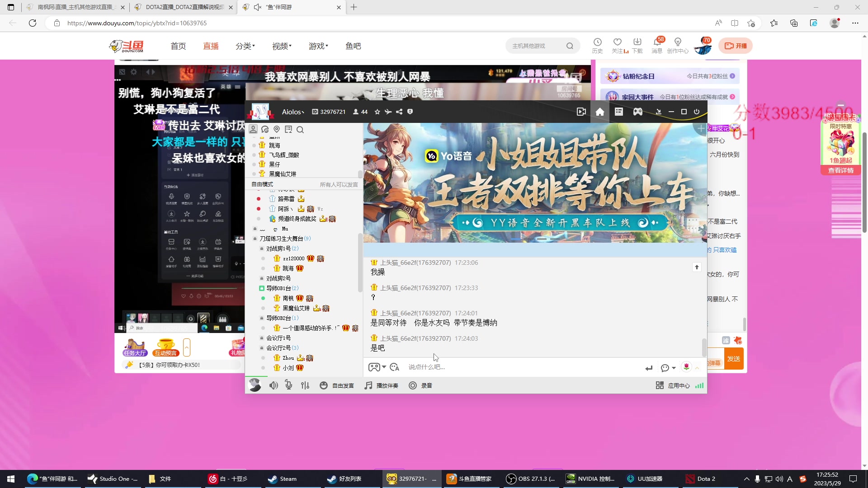Open Douyu 游戏 dropdown menu
Screen dimensions: 868x488
pyautogui.click(x=318, y=46)
